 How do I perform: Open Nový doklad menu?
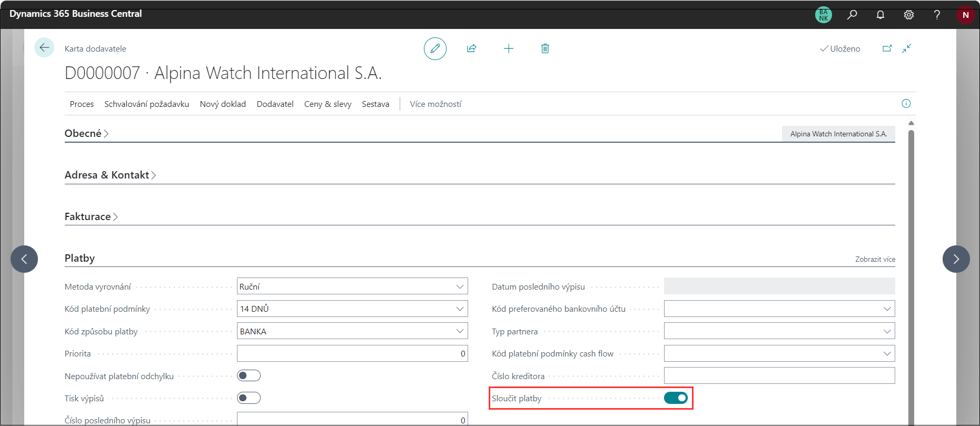click(x=223, y=104)
